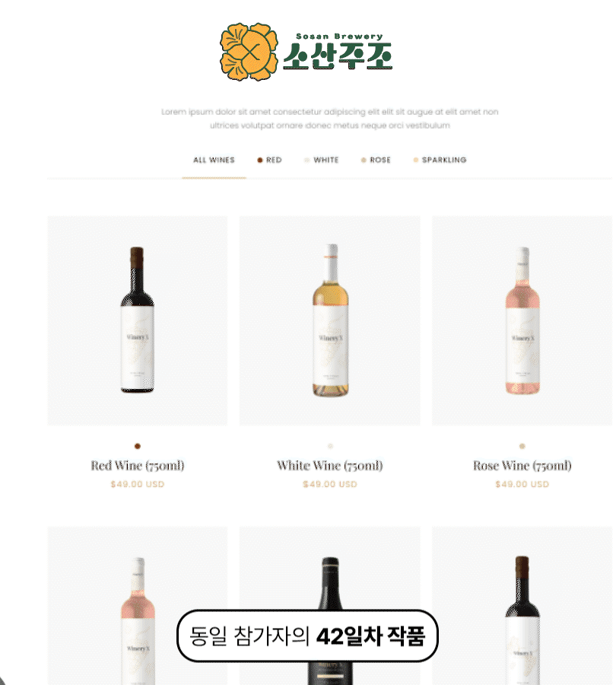Click the tan dot beside ROSE

click(364, 161)
